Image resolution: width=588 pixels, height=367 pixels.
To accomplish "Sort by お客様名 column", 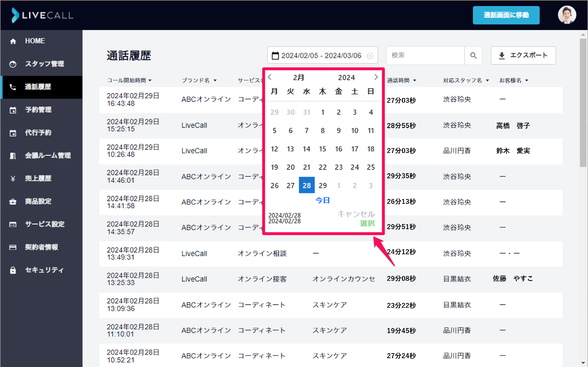I will (514, 80).
